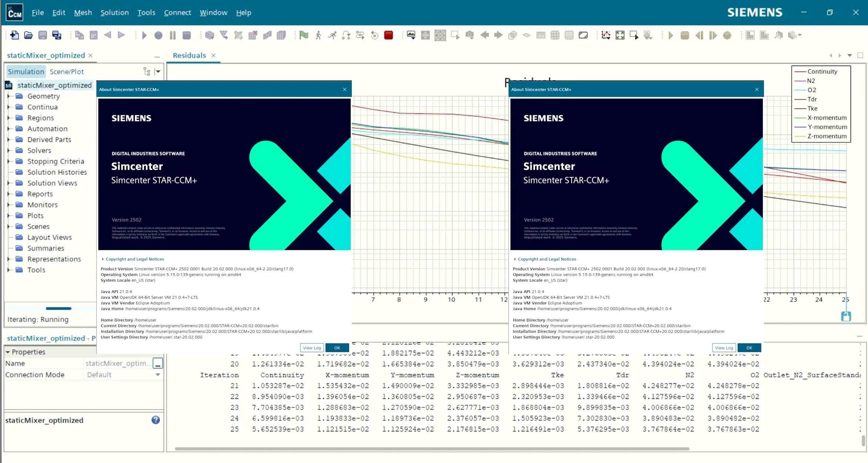Collapse the Properties section triangle
The image size is (868, 463).
[x=7, y=352]
